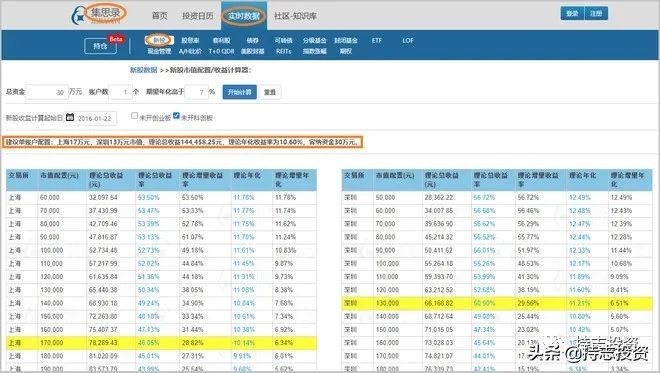Focus the 账户数 input field
Image resolution: width=660 pixels, height=373 pixels.
[x=120, y=92]
